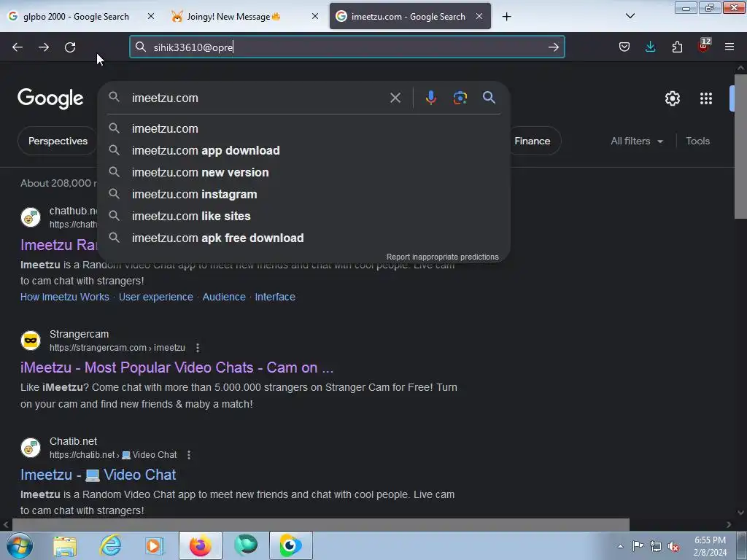Close the Joingy New Message tab

(x=315, y=16)
